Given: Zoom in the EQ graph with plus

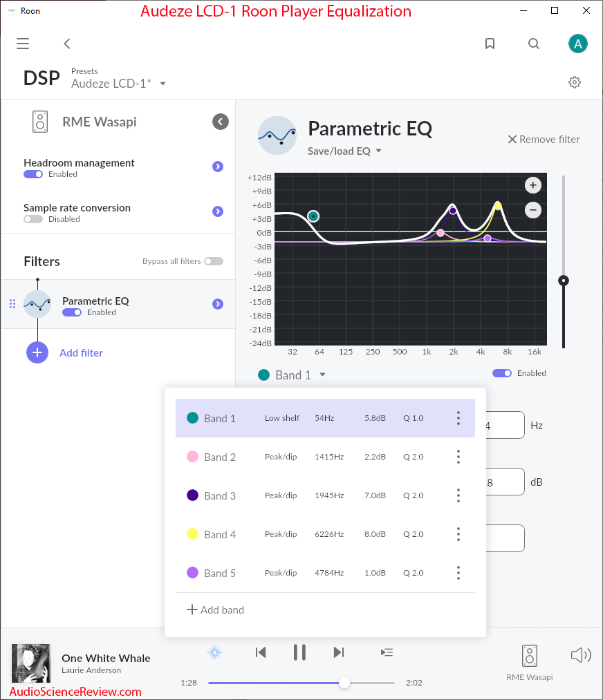Looking at the screenshot, I should 533,185.
